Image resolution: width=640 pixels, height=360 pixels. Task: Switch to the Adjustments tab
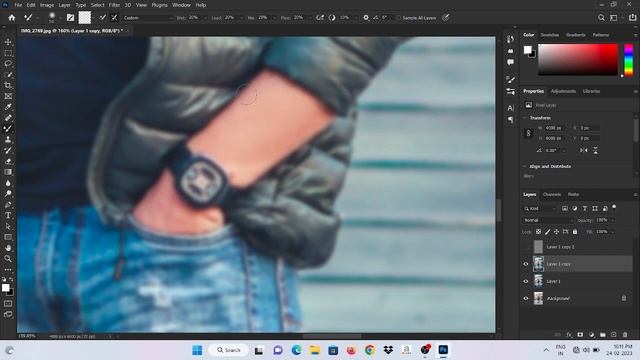click(x=563, y=91)
